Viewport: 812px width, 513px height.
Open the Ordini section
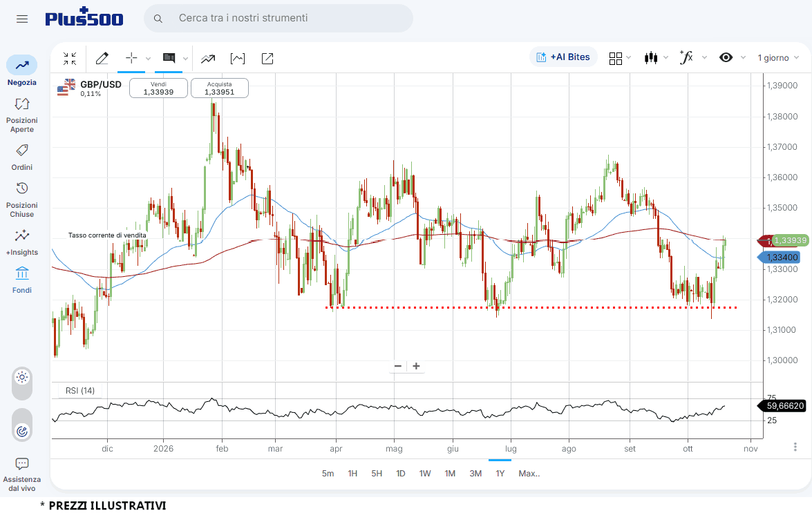click(21, 157)
